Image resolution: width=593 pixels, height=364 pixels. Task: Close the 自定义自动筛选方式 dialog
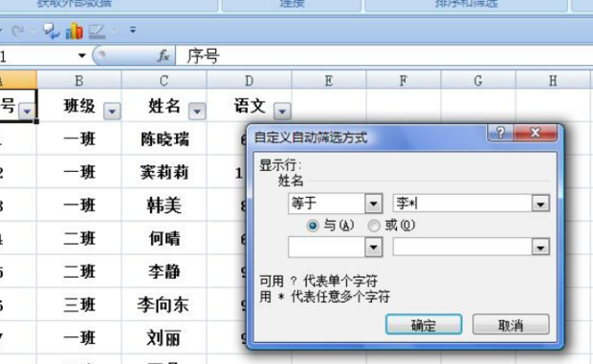(536, 133)
